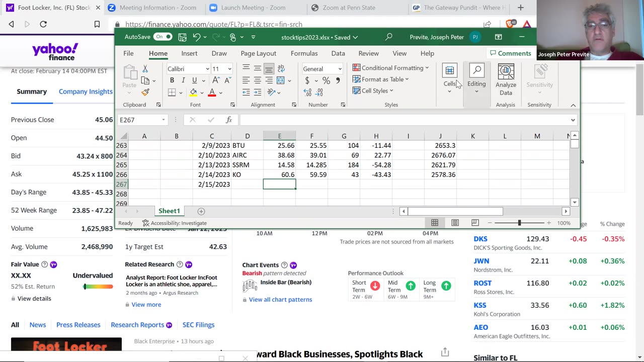Undo the last action in Excel
The image size is (644, 362).
point(197,37)
